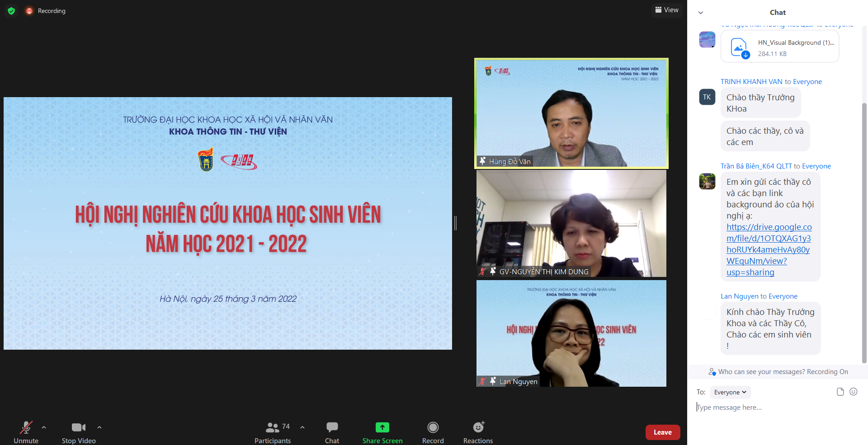
Task: Expand audio settings arrow beside Unmute
Action: pos(44,427)
